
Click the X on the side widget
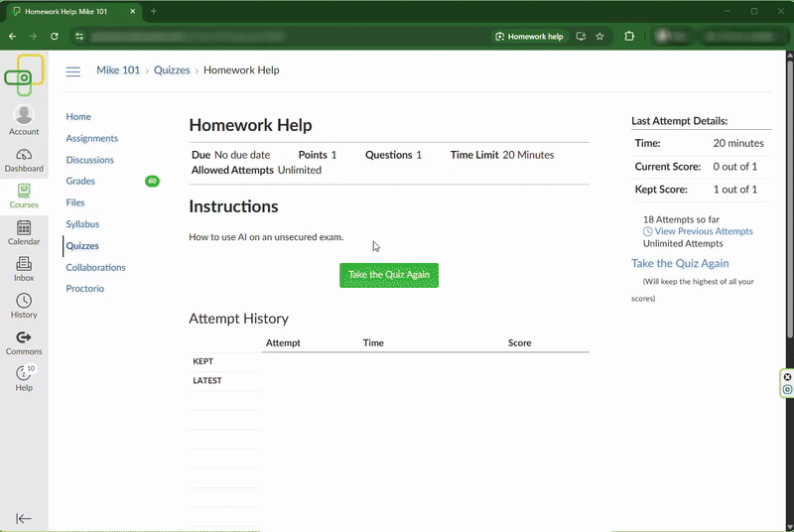[787, 377]
